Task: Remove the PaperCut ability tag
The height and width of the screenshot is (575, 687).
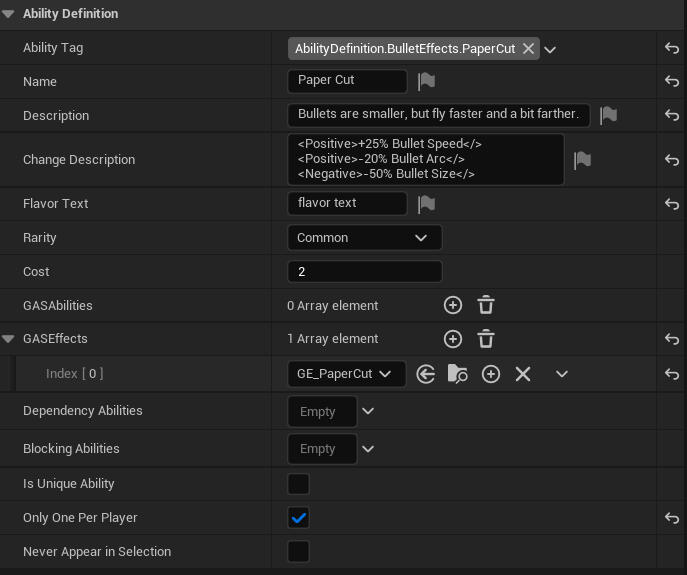Action: coord(528,49)
